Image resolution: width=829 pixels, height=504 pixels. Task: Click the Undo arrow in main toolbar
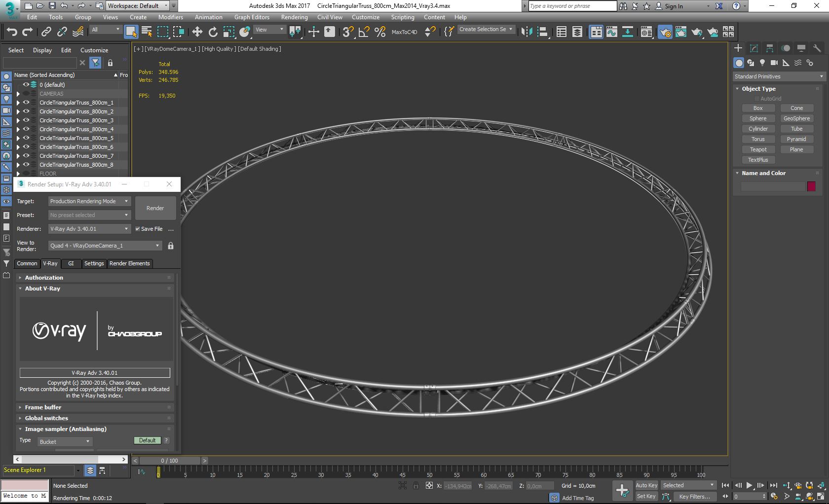pos(12,32)
